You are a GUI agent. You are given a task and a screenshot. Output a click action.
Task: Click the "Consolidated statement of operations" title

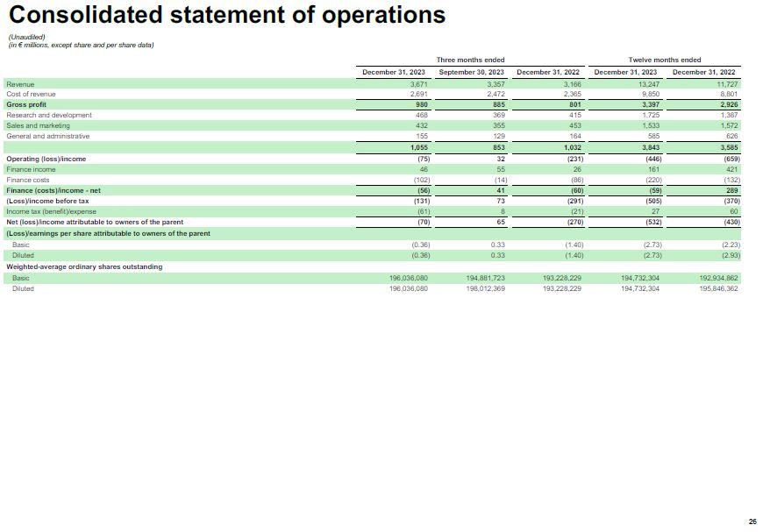coord(225,16)
